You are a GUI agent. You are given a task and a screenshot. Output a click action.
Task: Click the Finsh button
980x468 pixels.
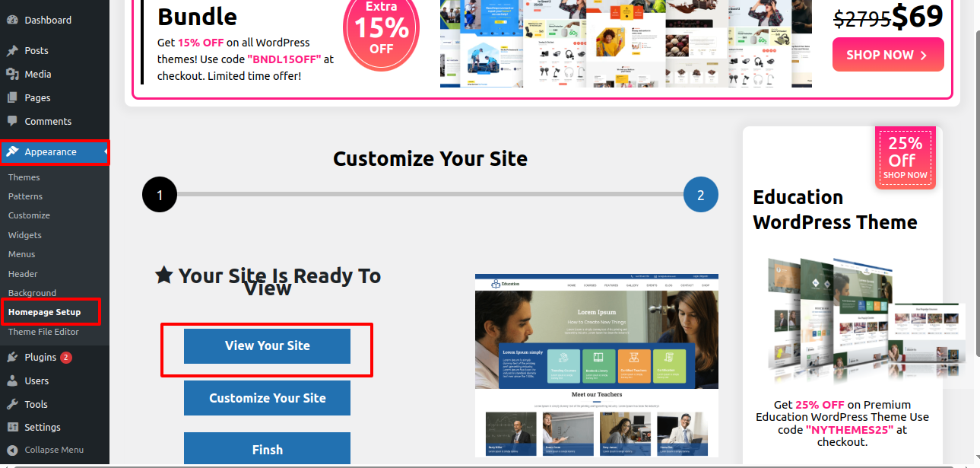267,449
